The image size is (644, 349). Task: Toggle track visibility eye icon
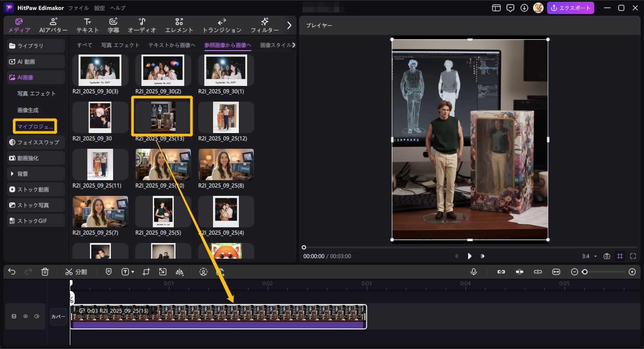point(25,316)
